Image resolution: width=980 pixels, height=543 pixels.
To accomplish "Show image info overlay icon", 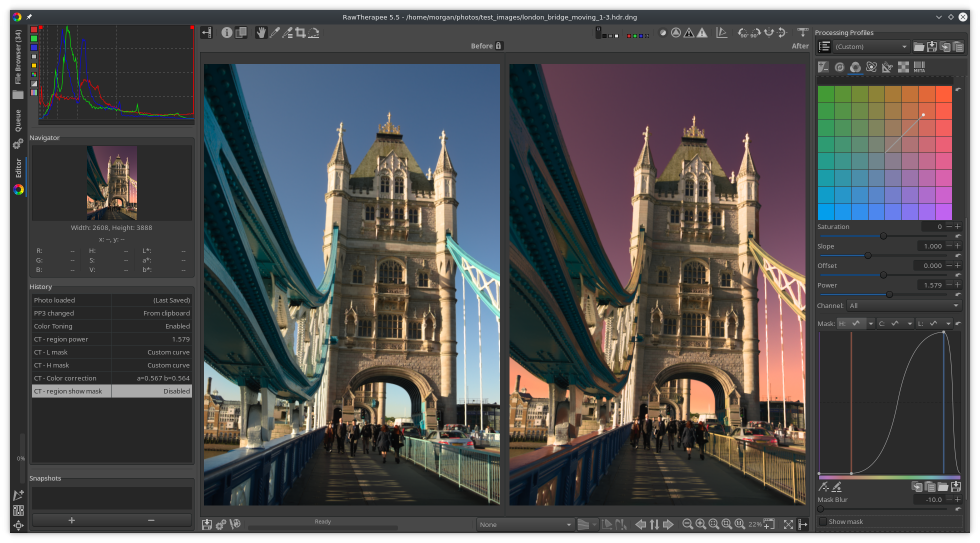I will coord(226,33).
